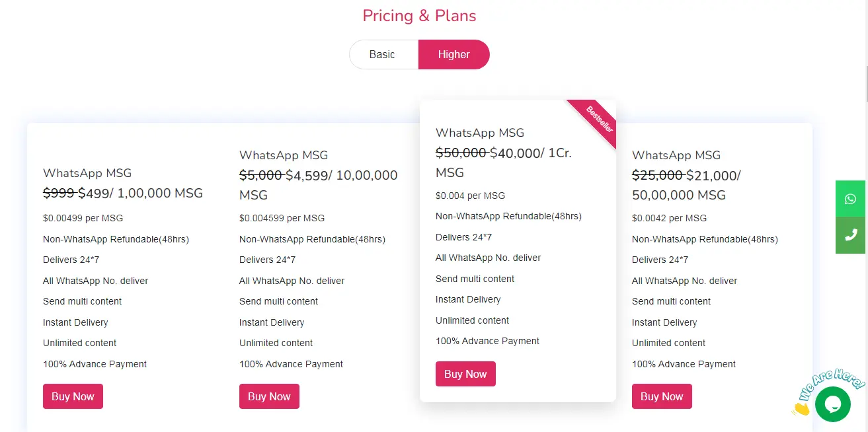Click the page vertical scrollbar

tap(865, 83)
